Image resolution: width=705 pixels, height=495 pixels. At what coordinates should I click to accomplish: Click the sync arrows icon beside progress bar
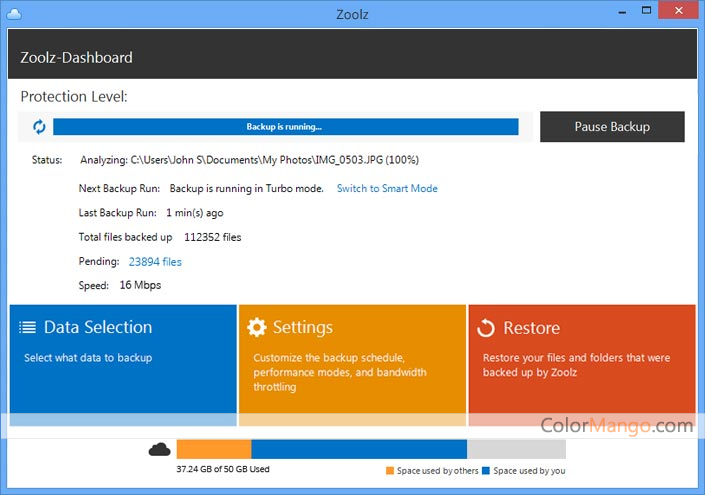click(39, 127)
